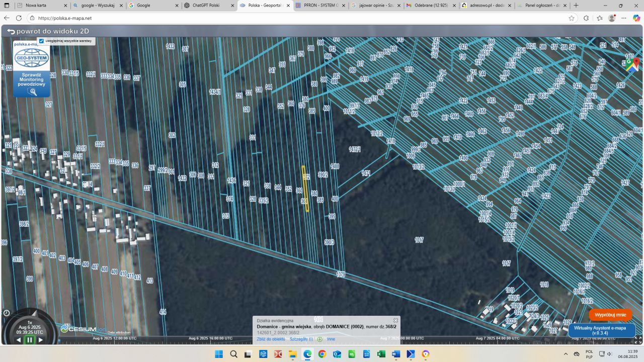The height and width of the screenshot is (362, 644).
Task: Play the animation in reverse
Action: click(19, 340)
